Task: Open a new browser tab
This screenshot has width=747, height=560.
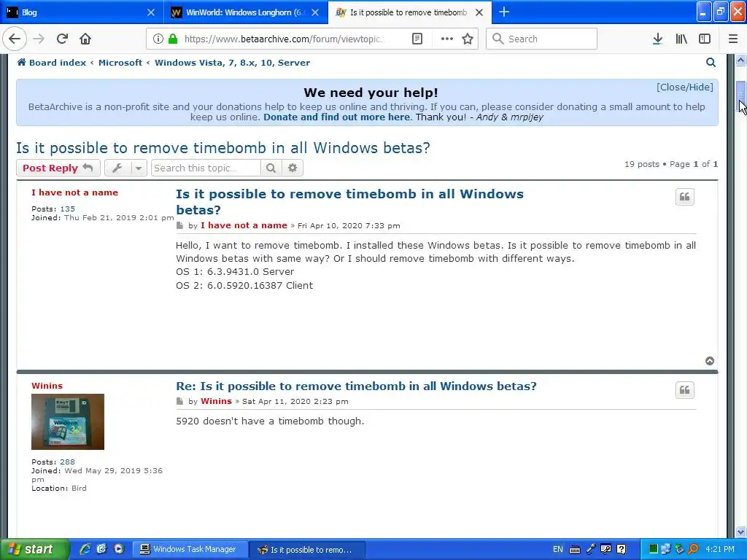Action: coord(503,12)
